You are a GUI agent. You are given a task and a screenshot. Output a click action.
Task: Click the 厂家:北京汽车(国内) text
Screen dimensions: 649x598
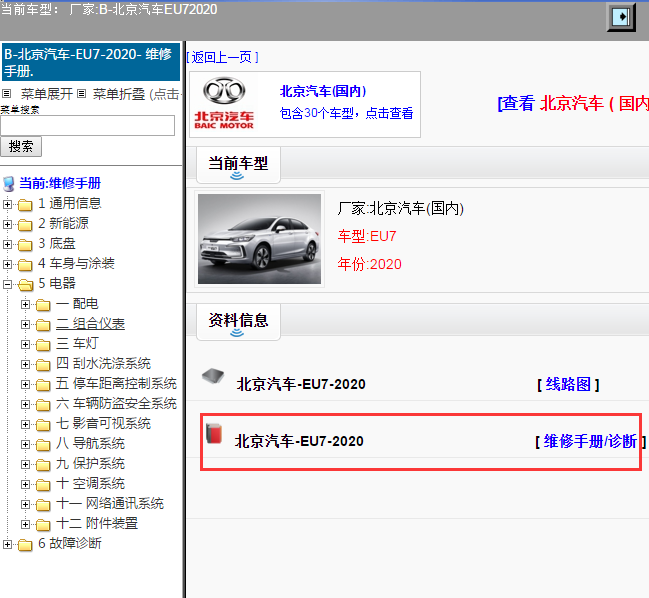pos(400,208)
